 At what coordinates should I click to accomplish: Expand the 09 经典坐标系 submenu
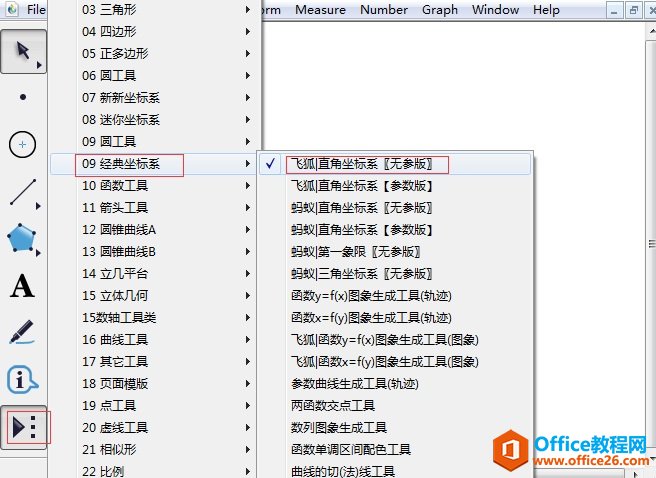pyautogui.click(x=154, y=164)
